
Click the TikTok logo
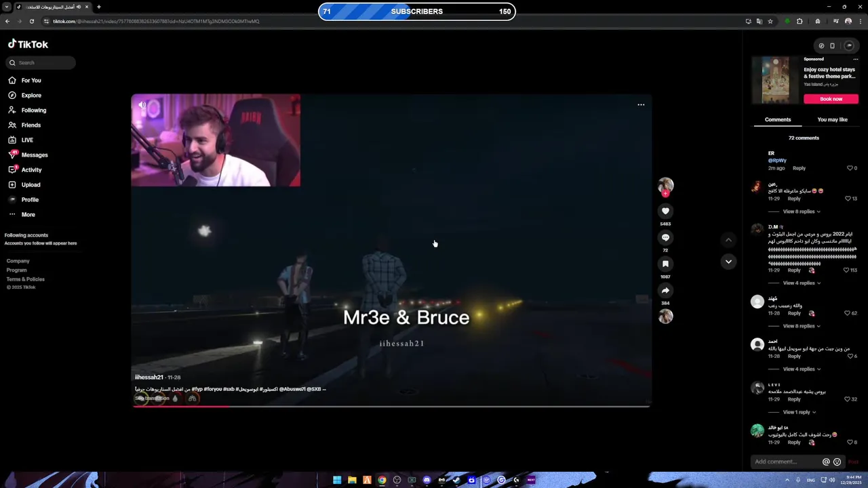click(28, 44)
